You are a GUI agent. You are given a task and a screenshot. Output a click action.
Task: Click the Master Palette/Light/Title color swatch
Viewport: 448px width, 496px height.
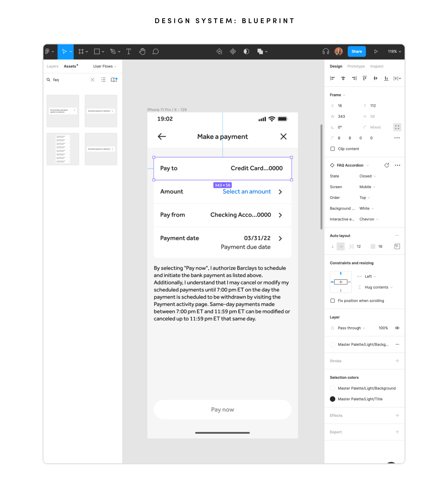332,399
